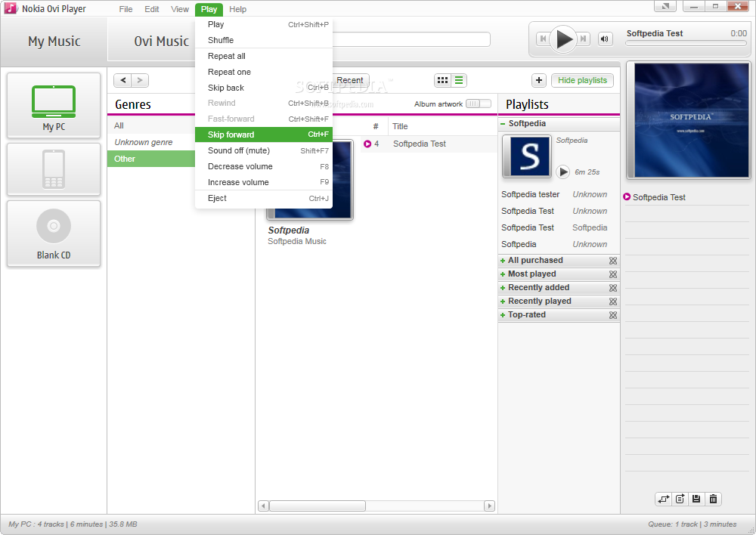Viewport: 756px width, 535px height.
Task: Collapse the Softpedia playlist
Action: 503,124
